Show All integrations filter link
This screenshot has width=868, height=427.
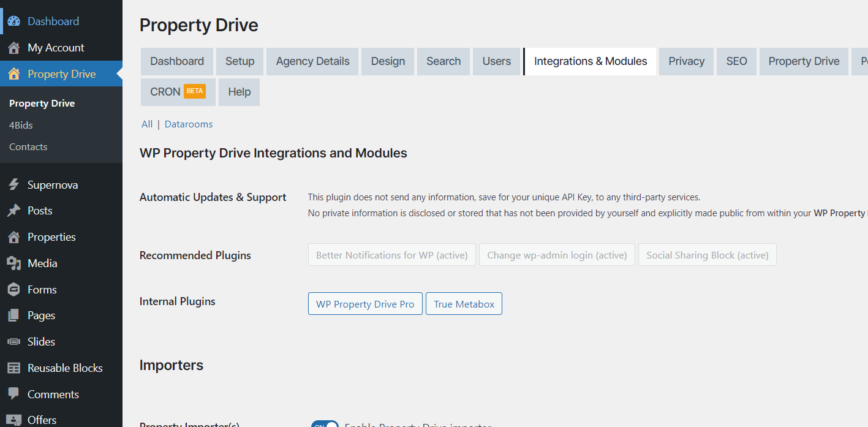[147, 124]
